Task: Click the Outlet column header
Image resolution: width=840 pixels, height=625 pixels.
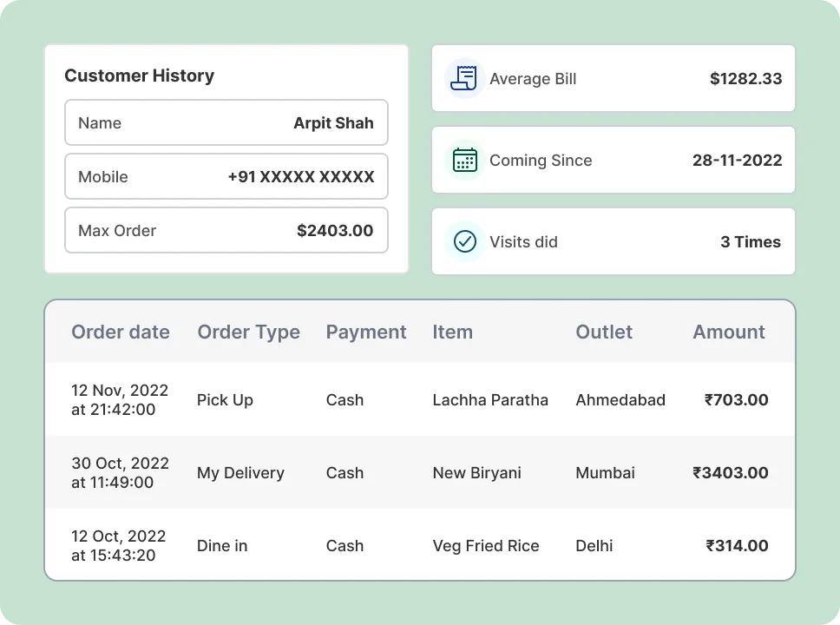Action: pos(604,332)
